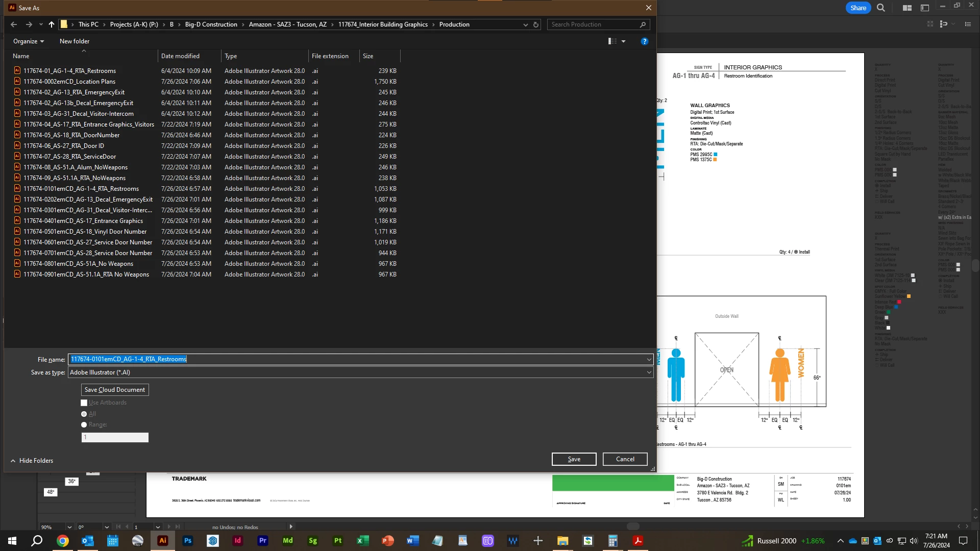Open the dialog Help question-mark icon

coord(644,41)
